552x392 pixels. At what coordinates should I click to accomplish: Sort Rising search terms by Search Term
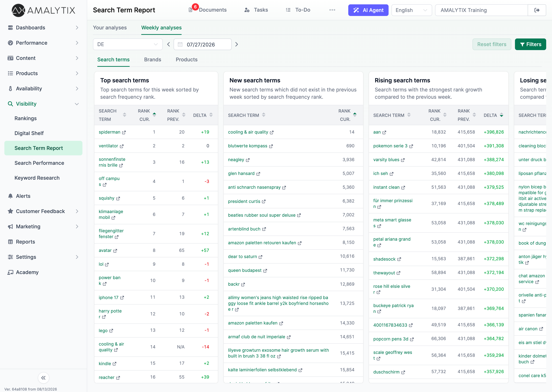[x=409, y=115]
